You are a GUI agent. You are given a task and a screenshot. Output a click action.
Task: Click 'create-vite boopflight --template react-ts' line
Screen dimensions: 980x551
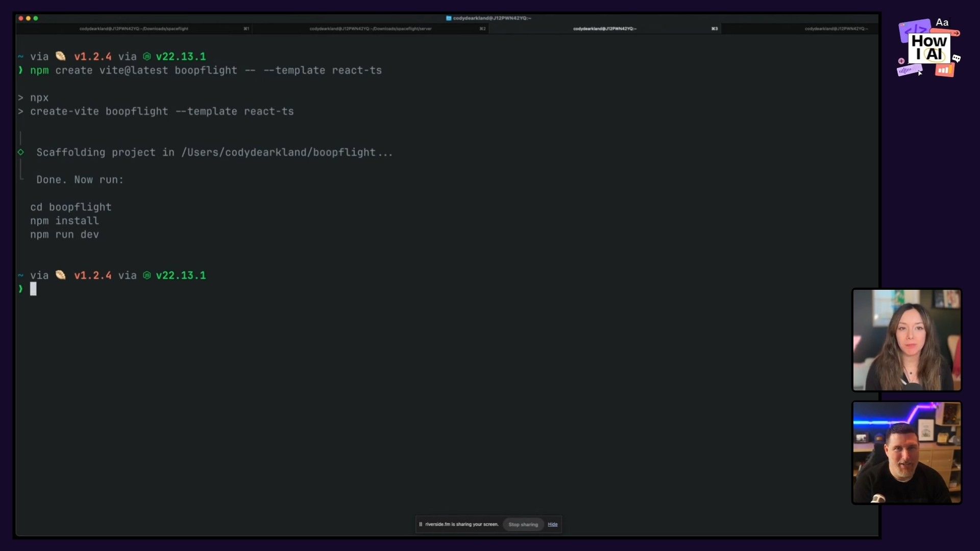point(162,111)
